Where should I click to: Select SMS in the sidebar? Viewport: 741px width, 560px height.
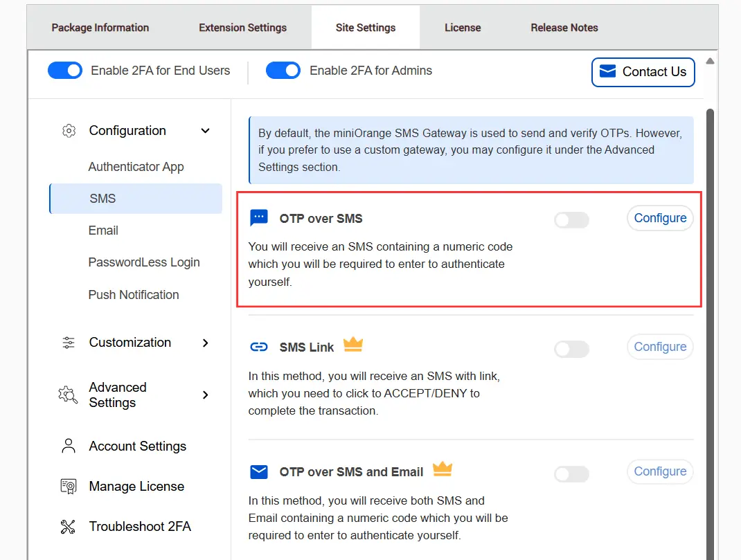click(x=136, y=198)
